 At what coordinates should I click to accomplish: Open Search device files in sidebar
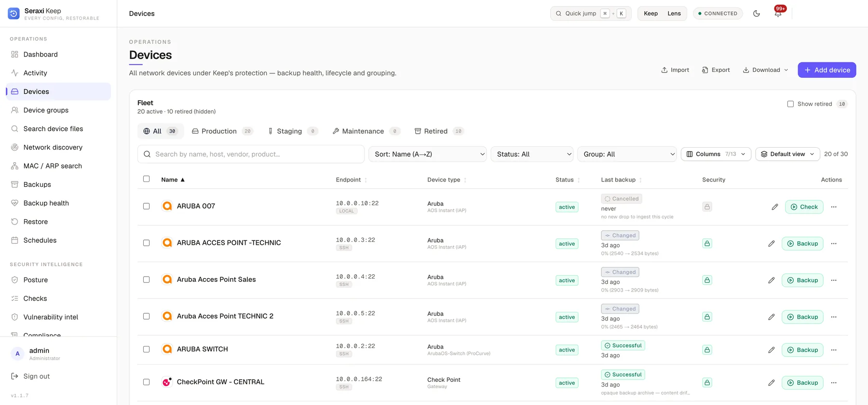[58, 129]
